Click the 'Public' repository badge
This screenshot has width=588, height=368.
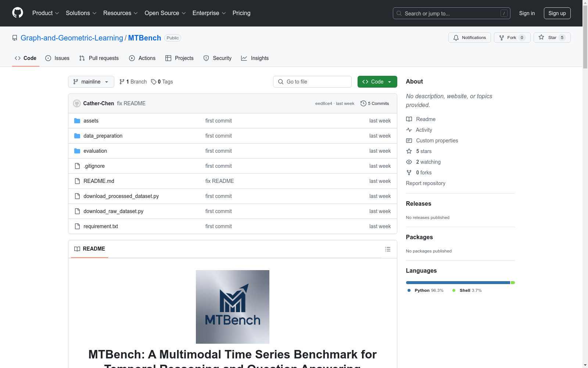pyautogui.click(x=173, y=38)
